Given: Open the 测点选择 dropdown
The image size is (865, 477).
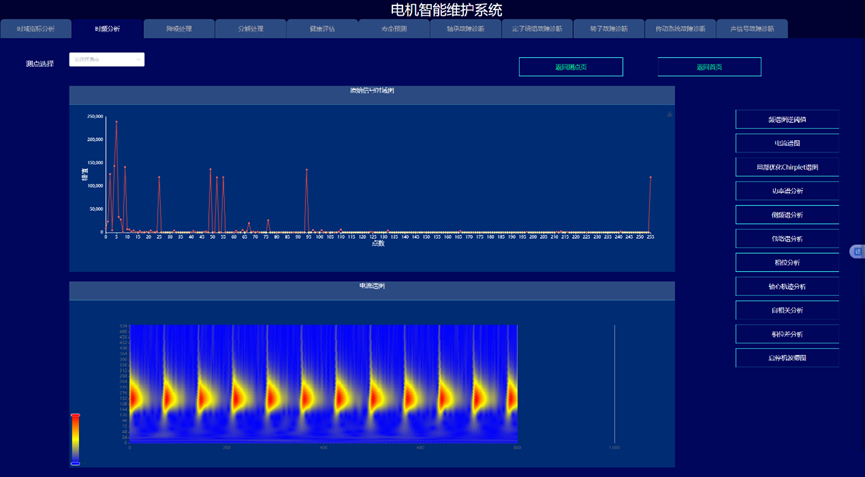Looking at the screenshot, I should coord(107,60).
